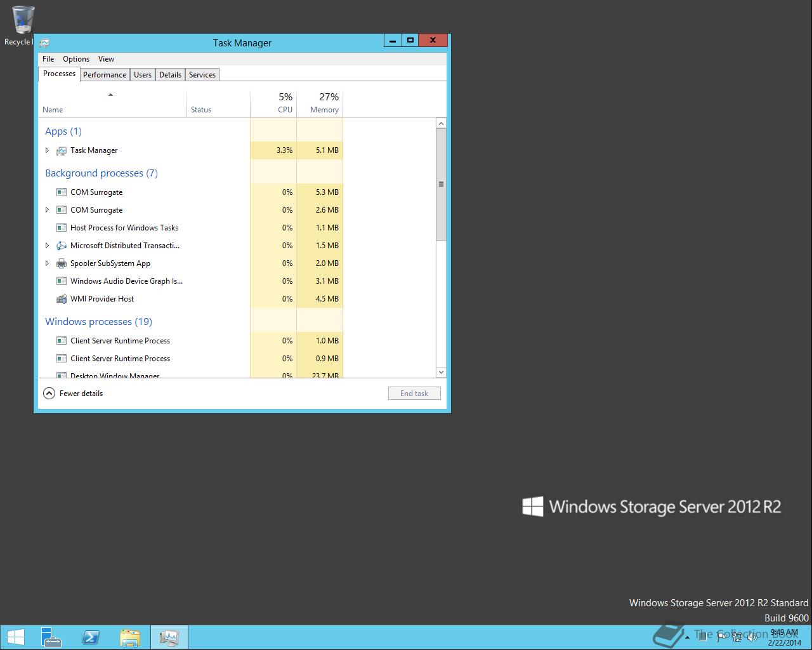Click the Task Manager app row icon
The width and height of the screenshot is (812, 650).
click(x=62, y=150)
